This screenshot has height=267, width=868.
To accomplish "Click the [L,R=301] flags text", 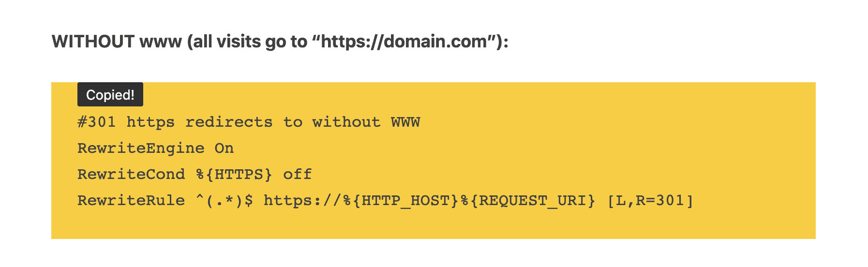I will coord(650,200).
